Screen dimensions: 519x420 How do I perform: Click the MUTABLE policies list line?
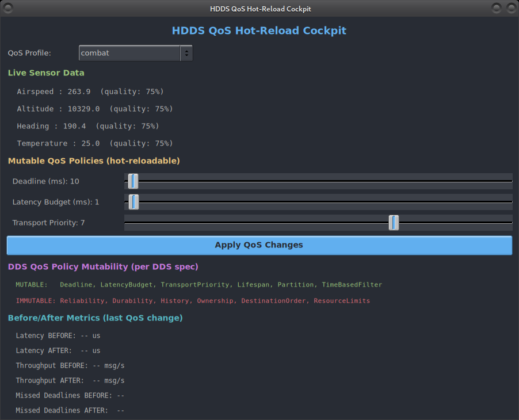[x=199, y=285]
